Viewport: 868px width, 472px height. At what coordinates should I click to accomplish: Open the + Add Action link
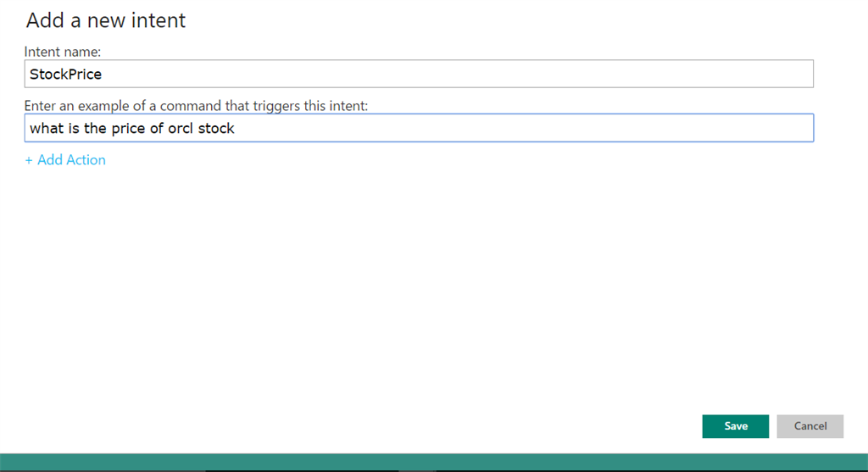65,160
